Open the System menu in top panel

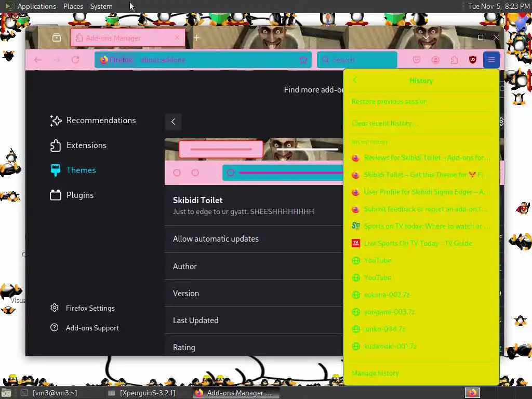[x=101, y=6]
